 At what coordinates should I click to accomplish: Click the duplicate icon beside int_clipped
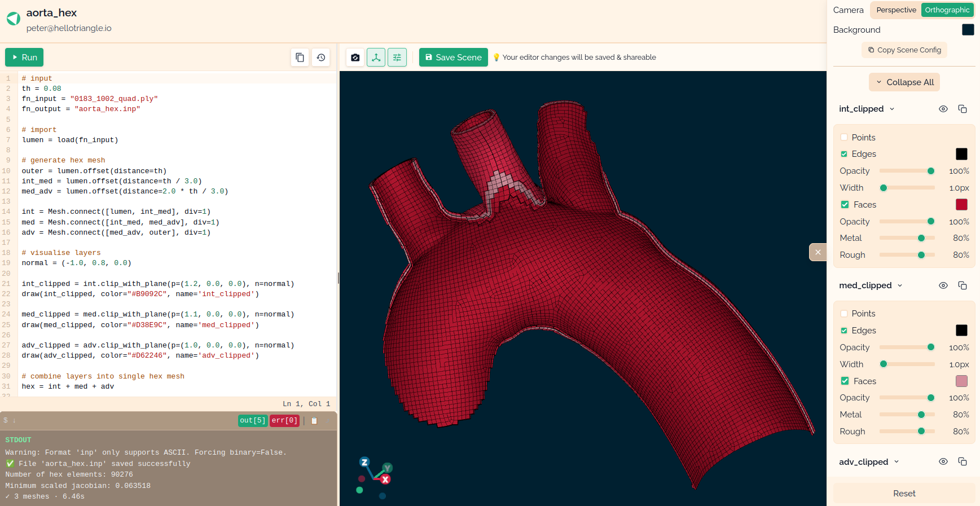tap(963, 109)
